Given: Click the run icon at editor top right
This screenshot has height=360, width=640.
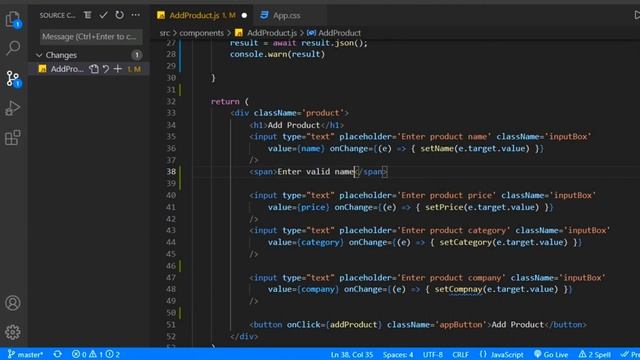Looking at the screenshot, I should (x=637, y=15).
